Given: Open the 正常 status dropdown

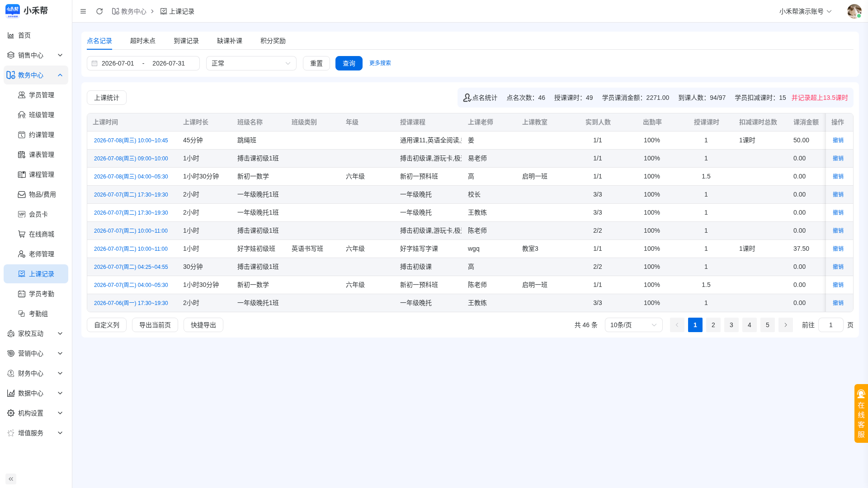Looking at the screenshot, I should pyautogui.click(x=251, y=63).
